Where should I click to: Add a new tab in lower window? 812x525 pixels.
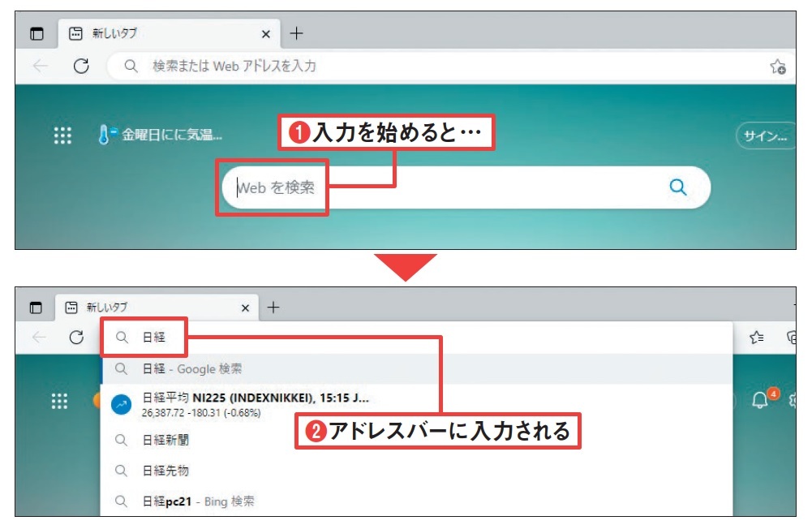coord(273,308)
